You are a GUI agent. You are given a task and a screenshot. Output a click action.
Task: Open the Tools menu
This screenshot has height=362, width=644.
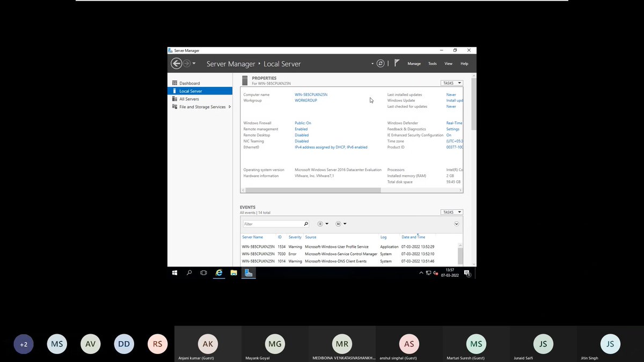click(x=433, y=63)
